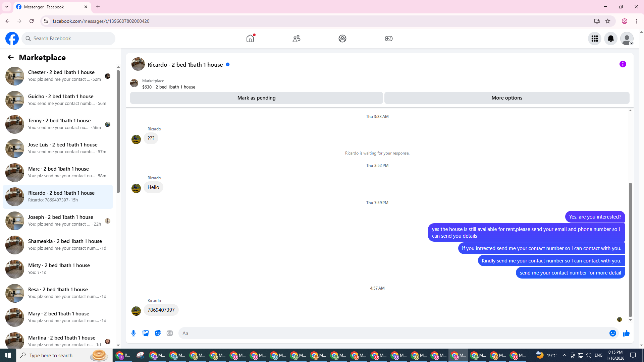
Task: Click the message text input field
Action: click(x=392, y=333)
